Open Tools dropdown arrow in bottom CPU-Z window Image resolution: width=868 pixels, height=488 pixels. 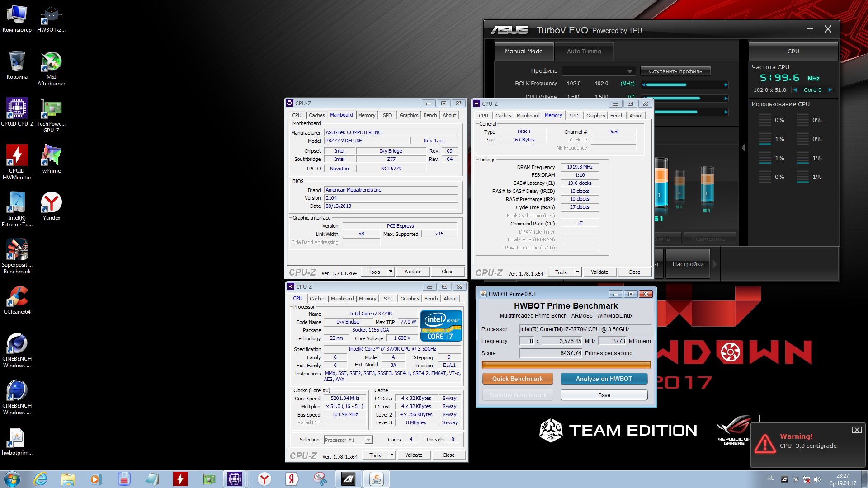pos(392,455)
